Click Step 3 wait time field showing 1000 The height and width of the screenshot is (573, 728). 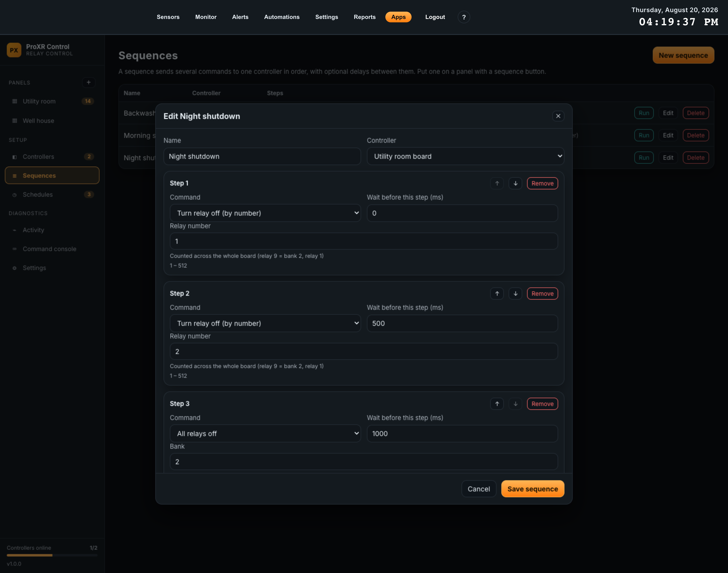(x=462, y=433)
